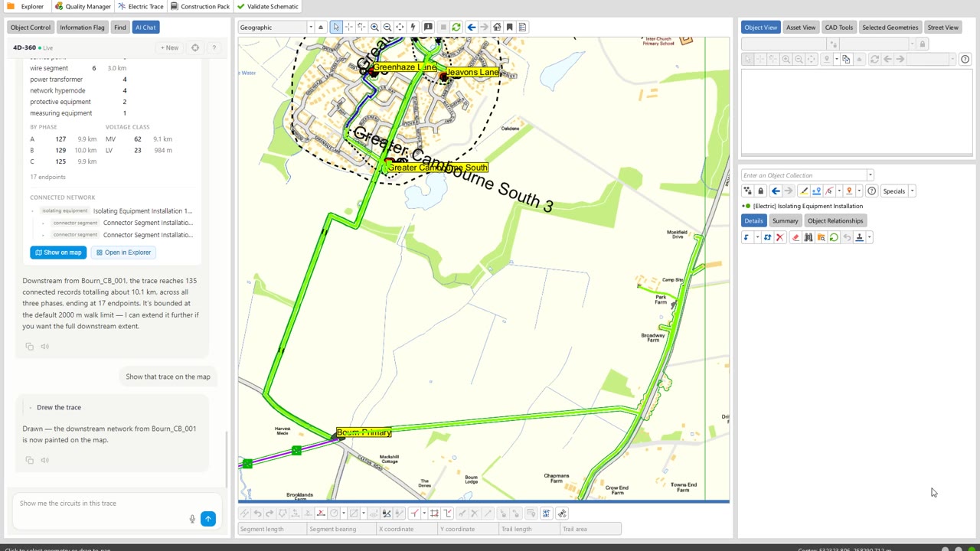Open Quality Manager from top bar
Viewport: 980px width, 551px height.
click(83, 6)
